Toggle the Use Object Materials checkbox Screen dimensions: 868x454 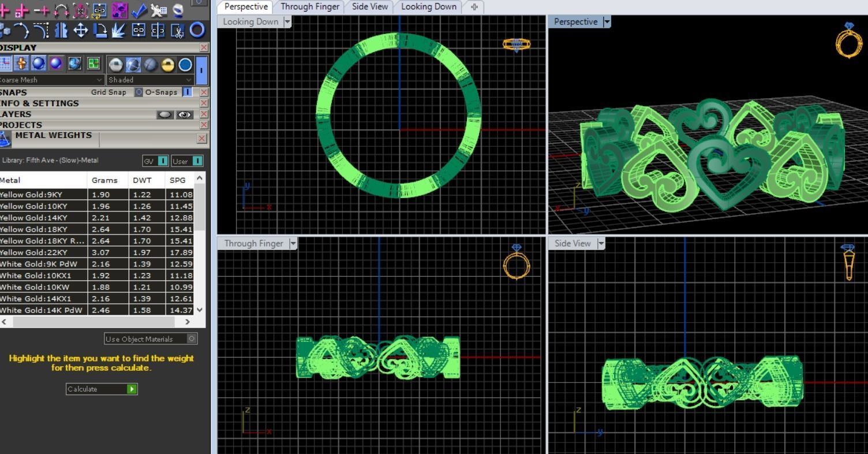click(192, 339)
